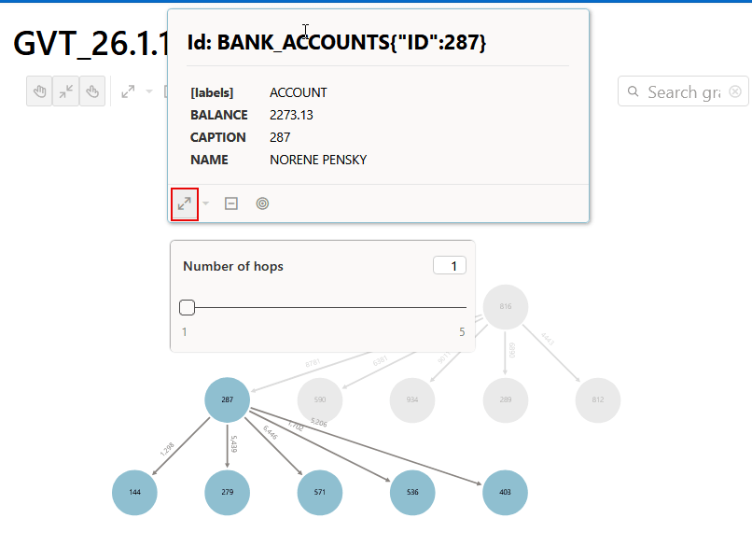Screen dimensions: 752x560
Task: Select graph node 571
Action: pyautogui.click(x=320, y=493)
